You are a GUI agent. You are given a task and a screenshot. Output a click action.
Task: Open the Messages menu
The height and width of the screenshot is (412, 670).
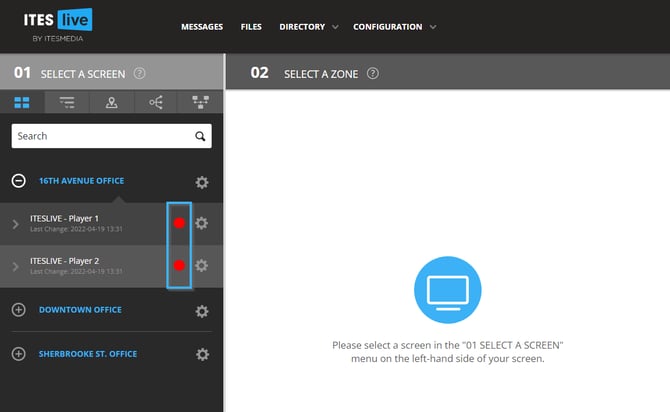tap(201, 27)
